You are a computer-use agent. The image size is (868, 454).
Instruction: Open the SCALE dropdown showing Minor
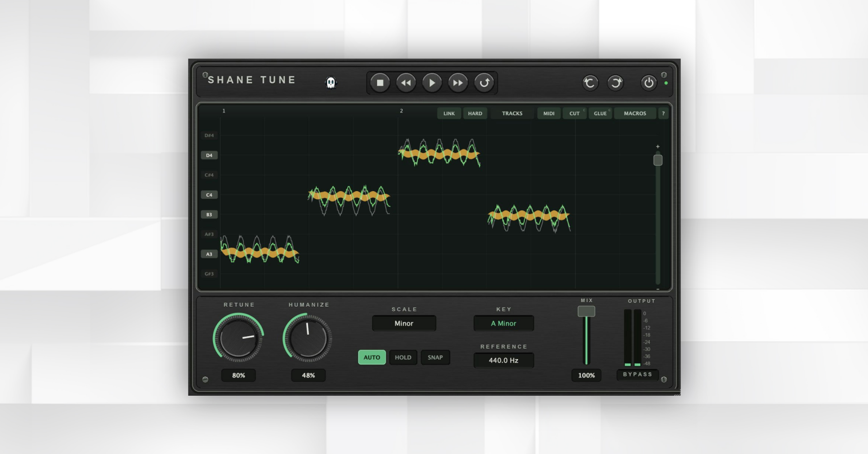coord(404,323)
